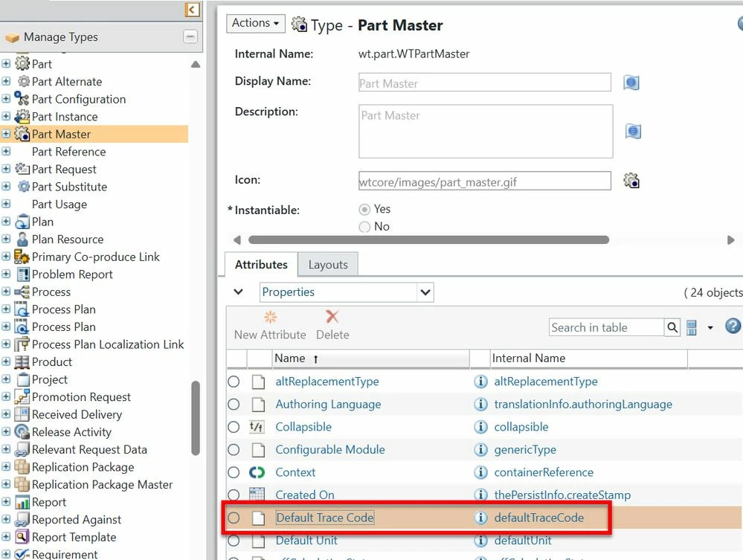The width and height of the screenshot is (743, 560).
Task: Click the Replication Package icon
Action: pyautogui.click(x=22, y=467)
